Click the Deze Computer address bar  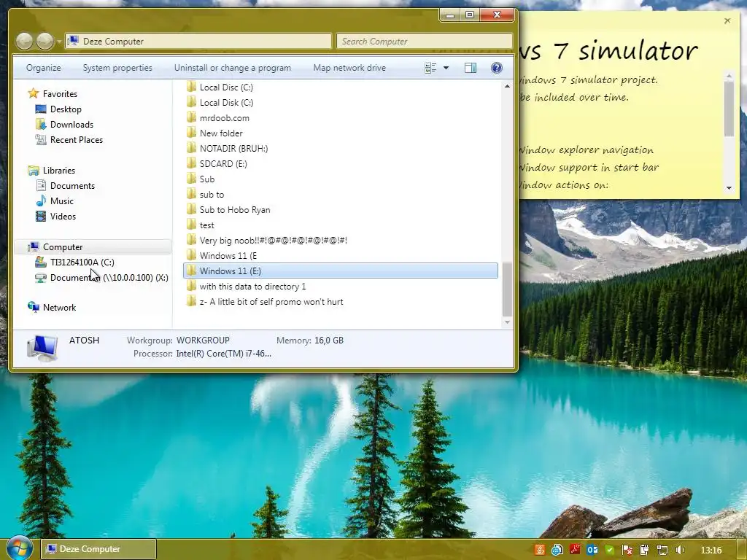(x=198, y=42)
